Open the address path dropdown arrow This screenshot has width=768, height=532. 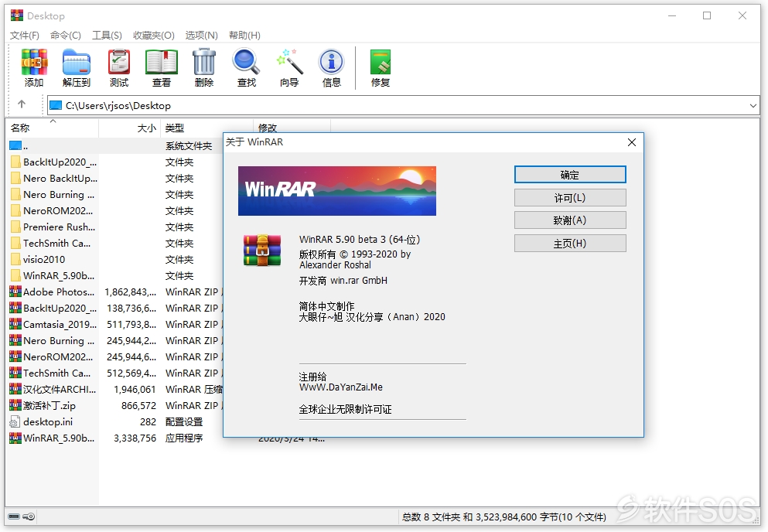tap(753, 106)
